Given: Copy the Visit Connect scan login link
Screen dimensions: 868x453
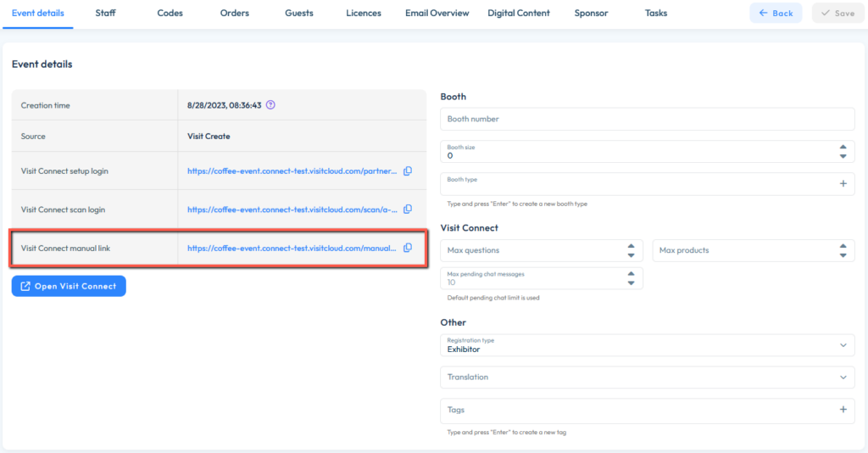Looking at the screenshot, I should pos(408,210).
